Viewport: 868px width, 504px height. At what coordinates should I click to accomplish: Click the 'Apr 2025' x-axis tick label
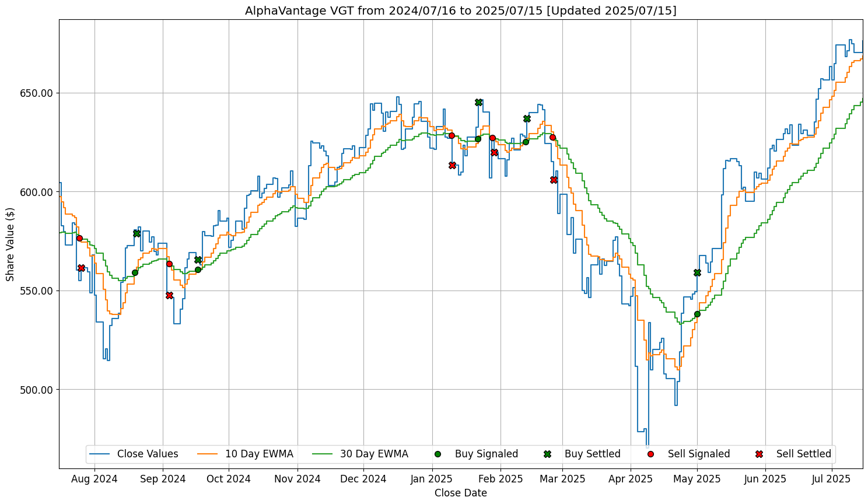631,479
